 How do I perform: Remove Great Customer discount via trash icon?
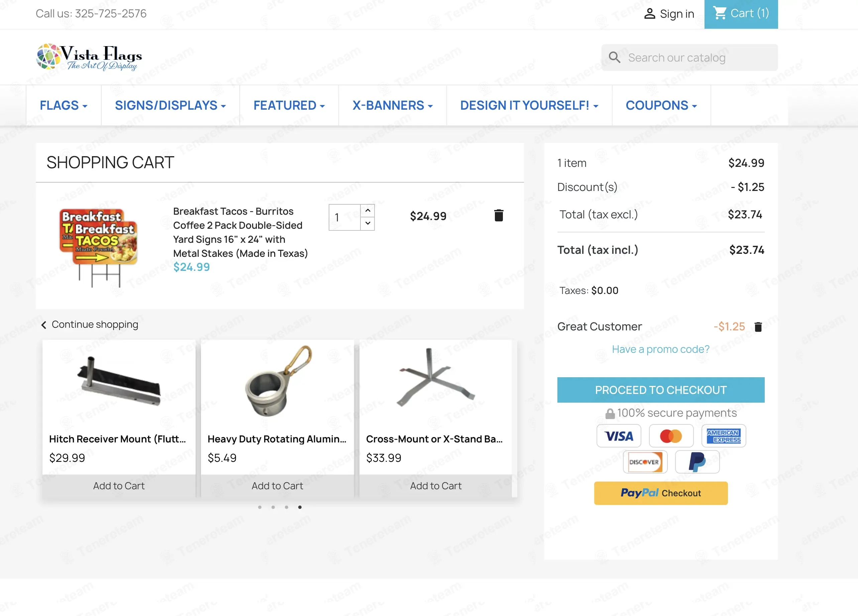pos(758,326)
